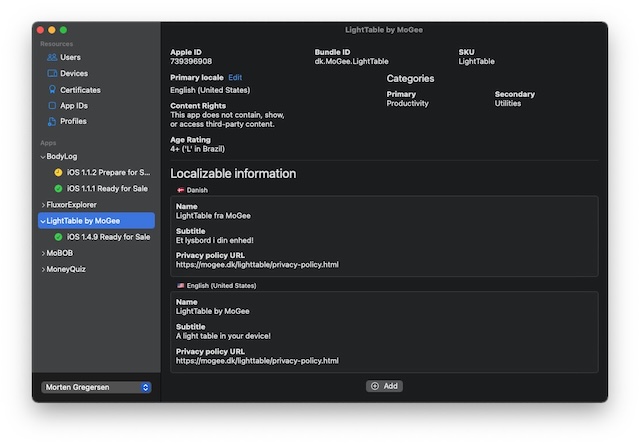Click the Danish name LightTable fra MoGee

tap(213, 216)
